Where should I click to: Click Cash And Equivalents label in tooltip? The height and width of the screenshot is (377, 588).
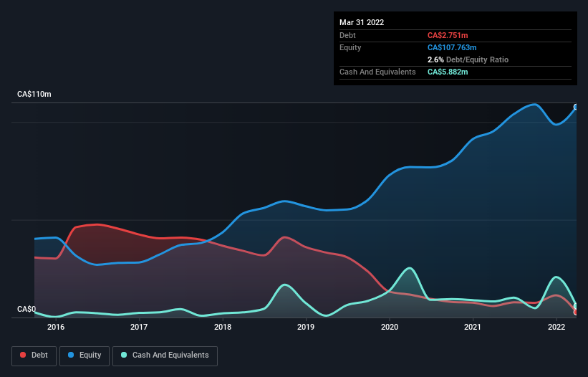pos(377,72)
